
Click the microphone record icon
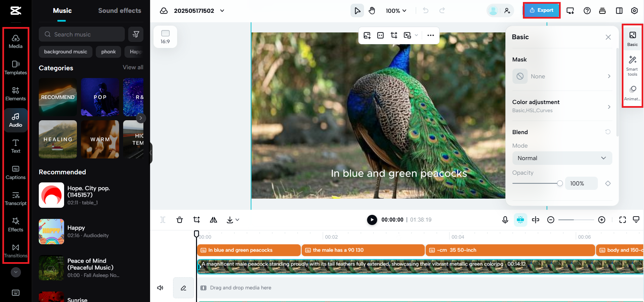coord(505,220)
